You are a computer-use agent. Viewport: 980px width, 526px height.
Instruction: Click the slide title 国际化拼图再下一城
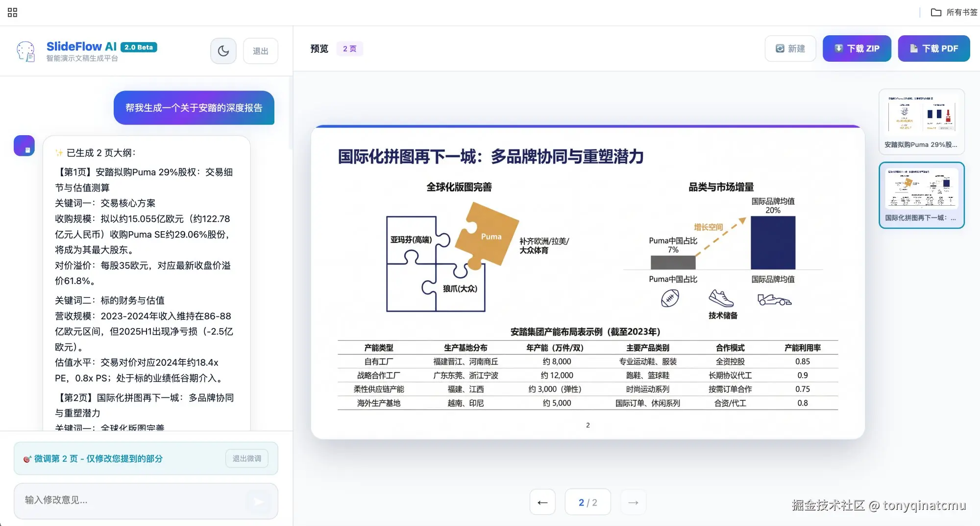pyautogui.click(x=490, y=157)
